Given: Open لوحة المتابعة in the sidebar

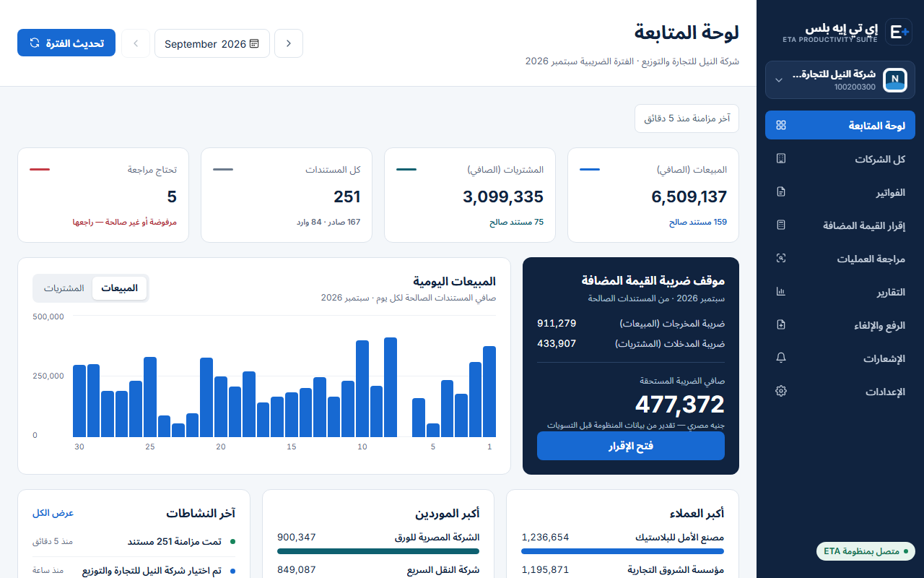Looking at the screenshot, I should tap(840, 125).
